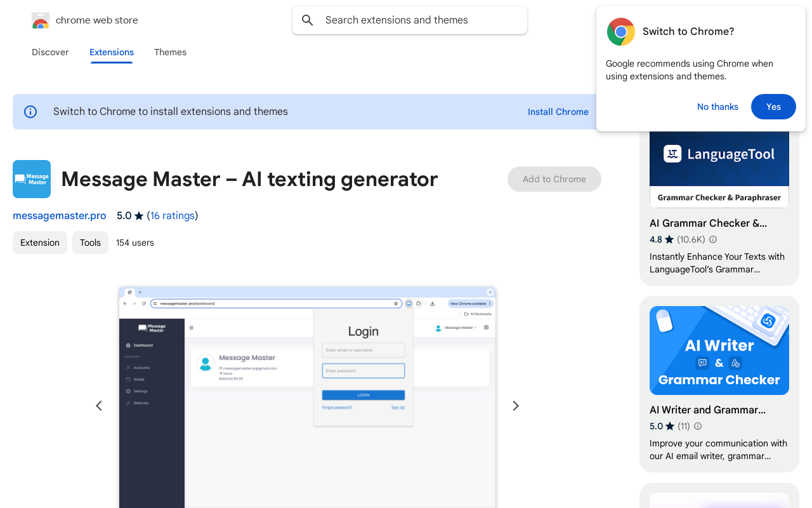812x508 pixels.
Task: Open the 16 ratings link
Action: (173, 215)
